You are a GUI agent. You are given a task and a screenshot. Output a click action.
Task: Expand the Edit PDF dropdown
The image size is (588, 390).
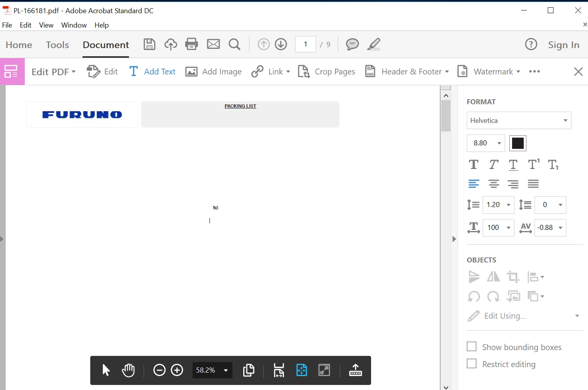click(x=53, y=72)
